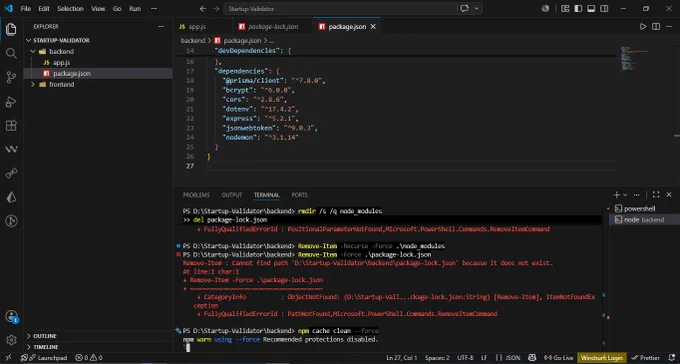The height and width of the screenshot is (364, 680).
Task: Maximize the terminal panel size
Action: (656, 195)
